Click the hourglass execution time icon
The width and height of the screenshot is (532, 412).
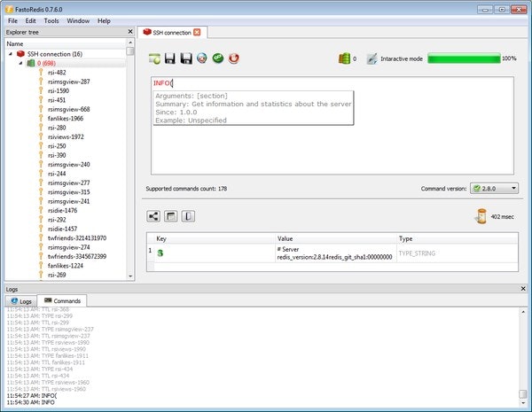click(481, 216)
